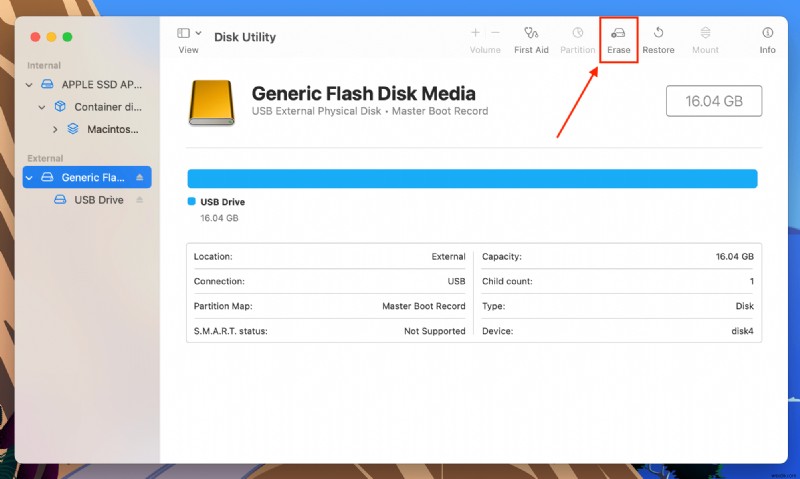
Task: Click the blue USB Drive legend square
Action: [x=191, y=201]
